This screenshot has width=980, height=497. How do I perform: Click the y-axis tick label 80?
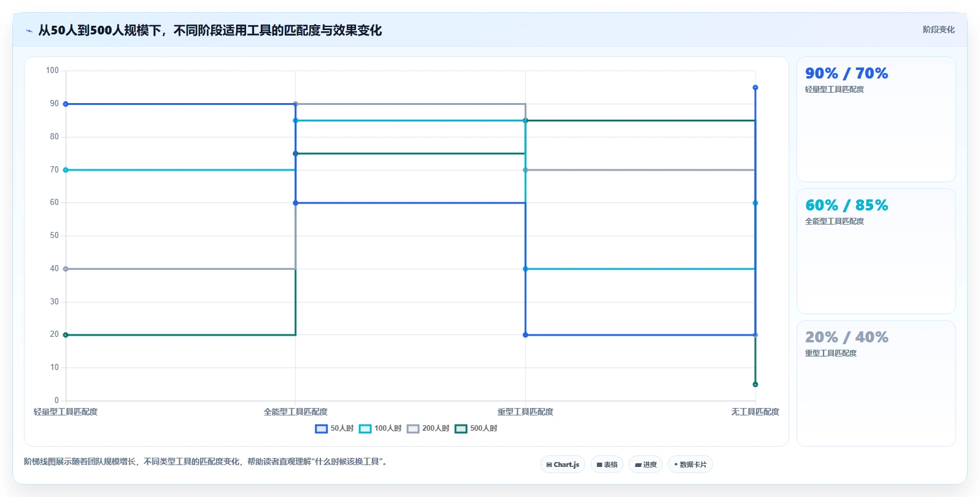[x=55, y=137]
